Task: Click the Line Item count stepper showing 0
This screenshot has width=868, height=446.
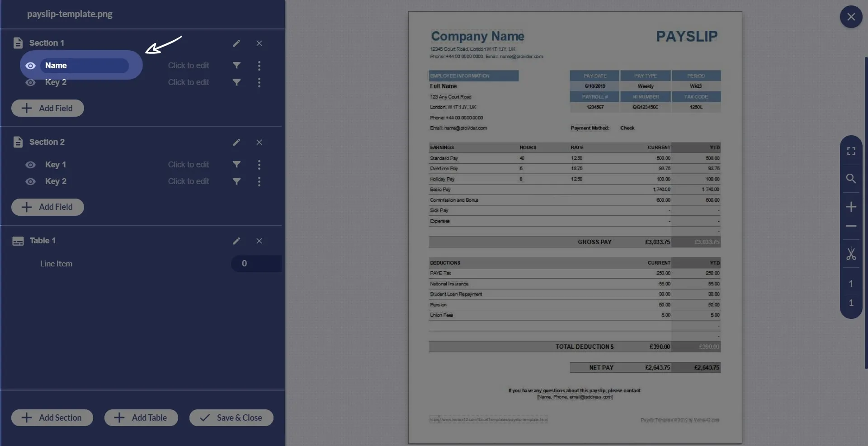Action: click(245, 264)
